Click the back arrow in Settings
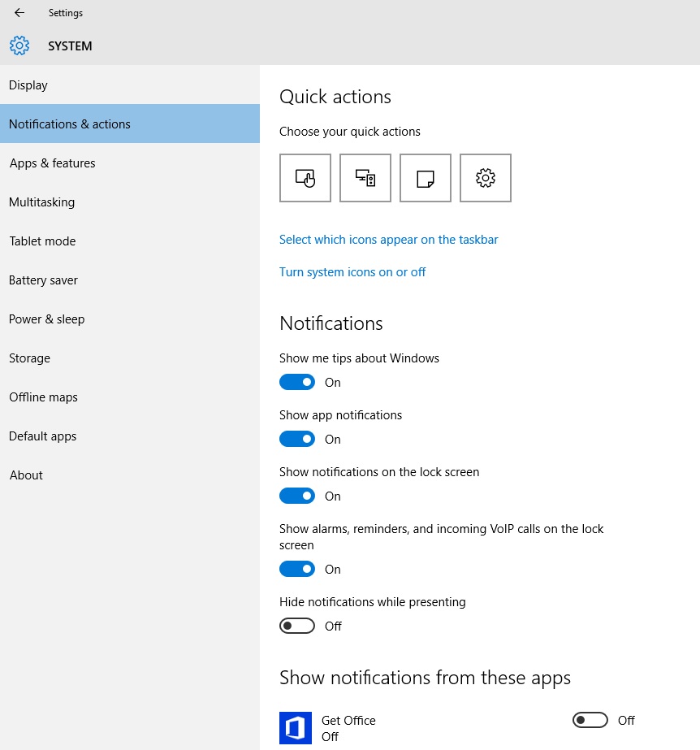 (x=19, y=13)
